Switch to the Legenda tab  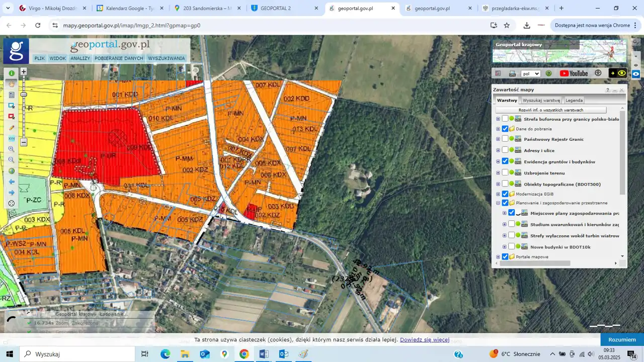(x=574, y=101)
